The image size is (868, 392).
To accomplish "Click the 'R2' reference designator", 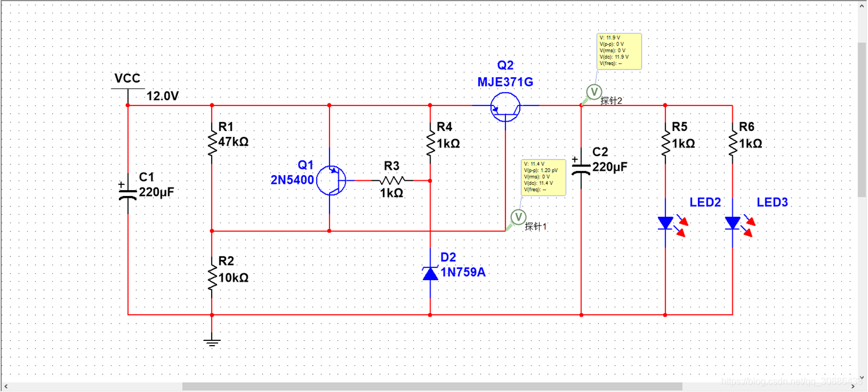I will coord(226,262).
